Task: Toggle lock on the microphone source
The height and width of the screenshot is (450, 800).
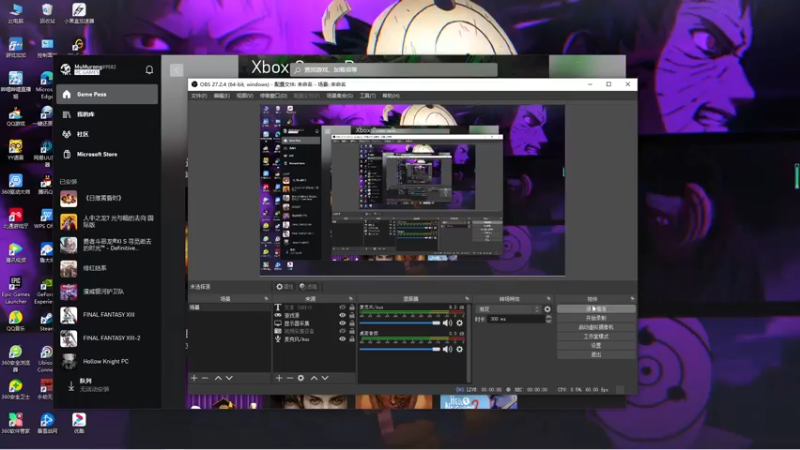Action: 352,339
